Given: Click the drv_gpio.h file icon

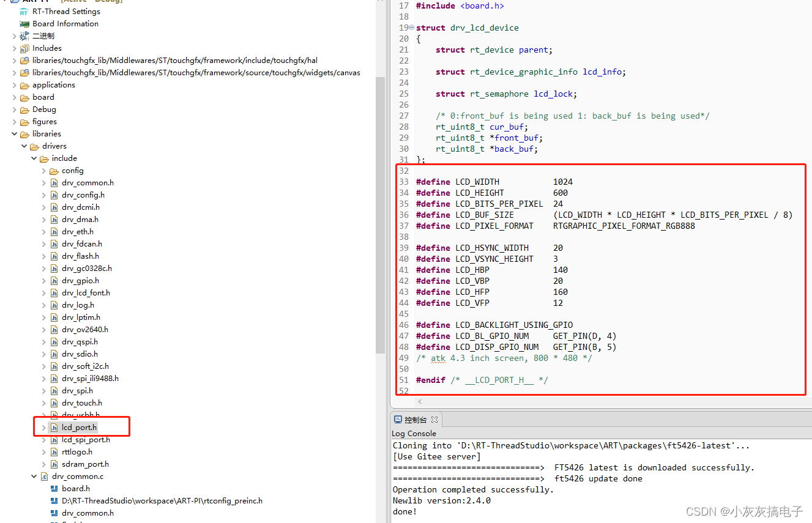Looking at the screenshot, I should 54,281.
